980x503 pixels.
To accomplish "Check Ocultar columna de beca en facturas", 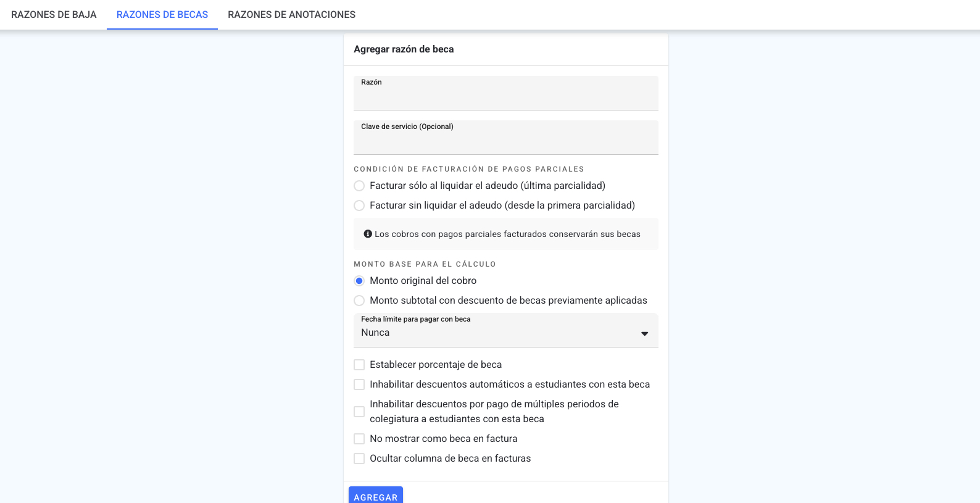I will click(359, 459).
